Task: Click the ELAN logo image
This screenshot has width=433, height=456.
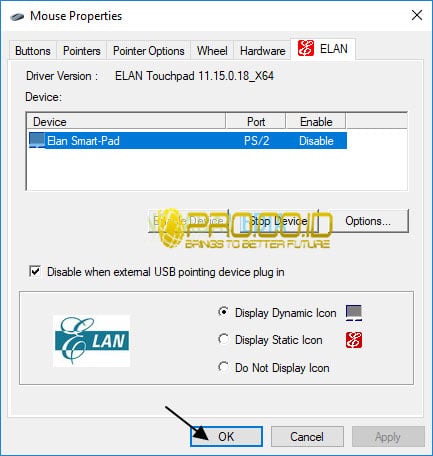Action: 92,341
